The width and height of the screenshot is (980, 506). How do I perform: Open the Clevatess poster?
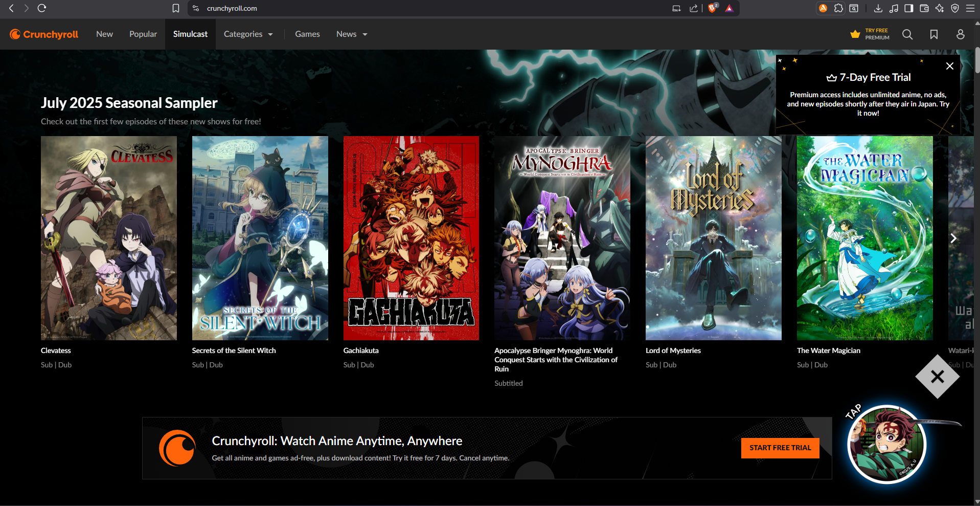tap(109, 238)
